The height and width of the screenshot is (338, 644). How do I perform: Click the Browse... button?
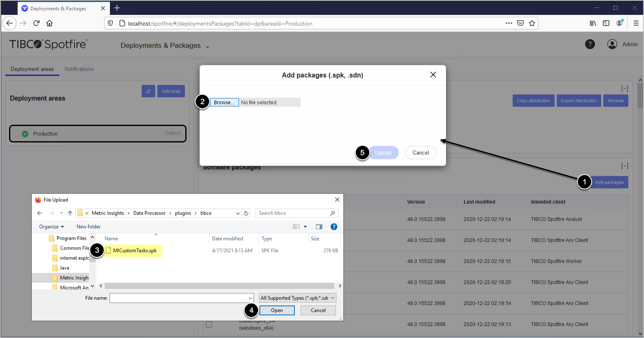coord(224,103)
